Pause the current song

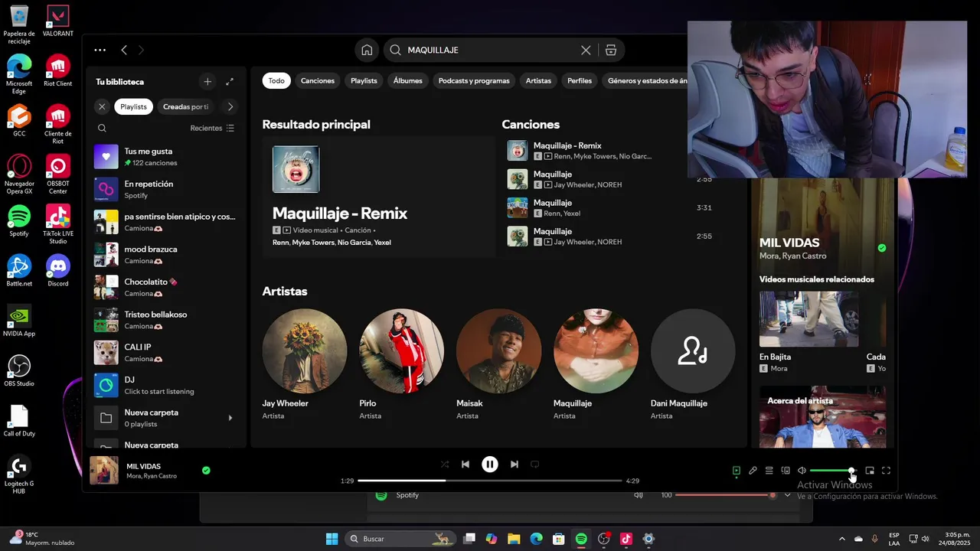[490, 465]
